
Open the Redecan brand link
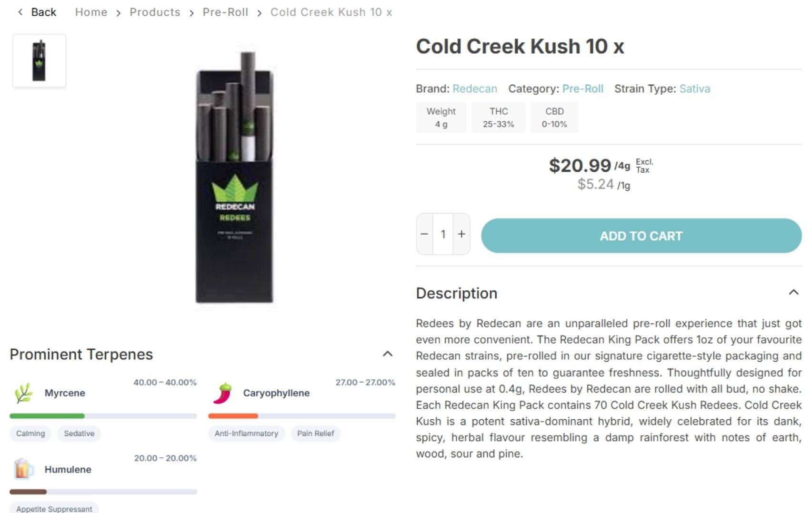[x=474, y=89]
